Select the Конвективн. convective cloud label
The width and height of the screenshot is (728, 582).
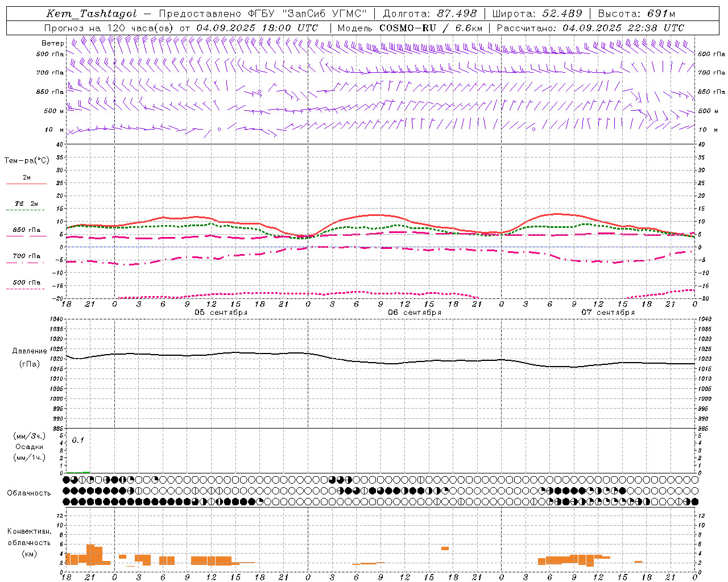[x=29, y=531]
